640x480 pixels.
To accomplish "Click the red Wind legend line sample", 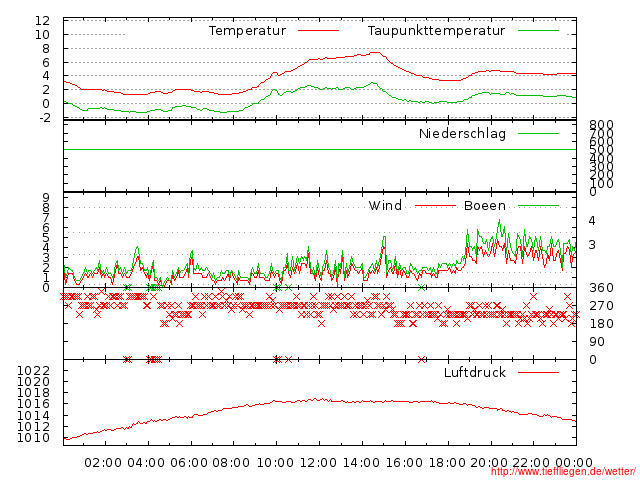I will point(435,206).
